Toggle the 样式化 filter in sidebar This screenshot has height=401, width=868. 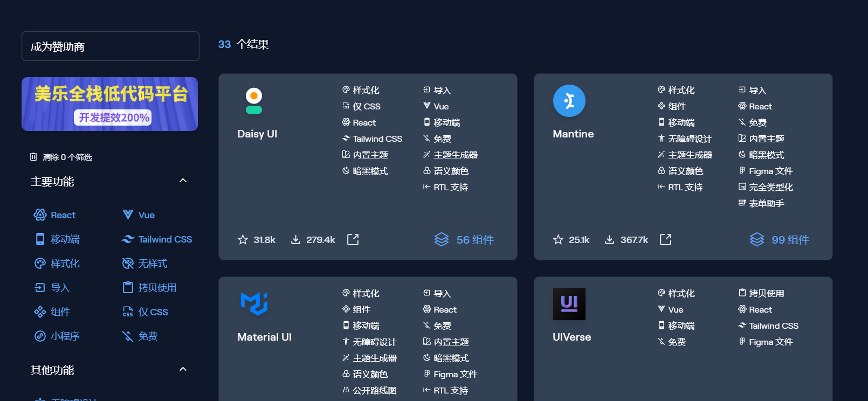[57, 264]
